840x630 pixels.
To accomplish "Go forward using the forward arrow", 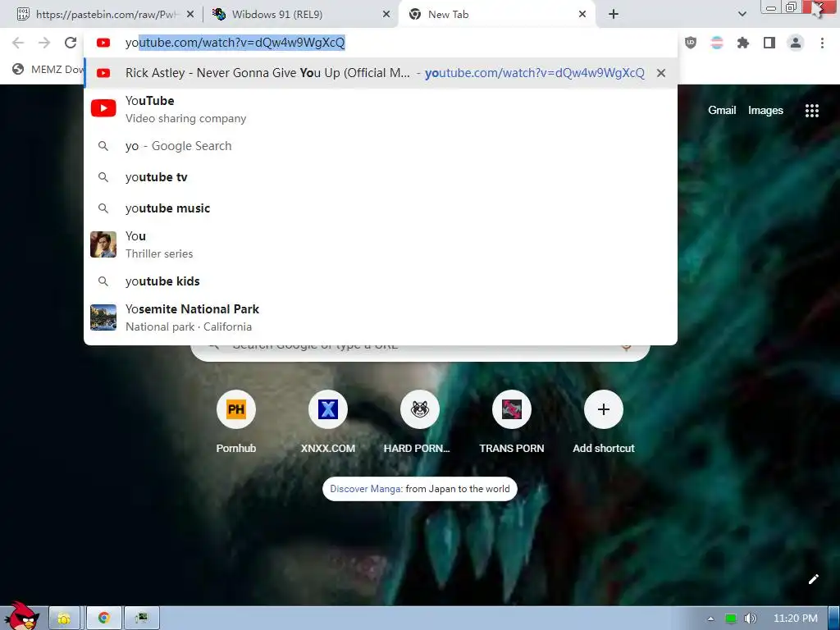I will click(44, 43).
